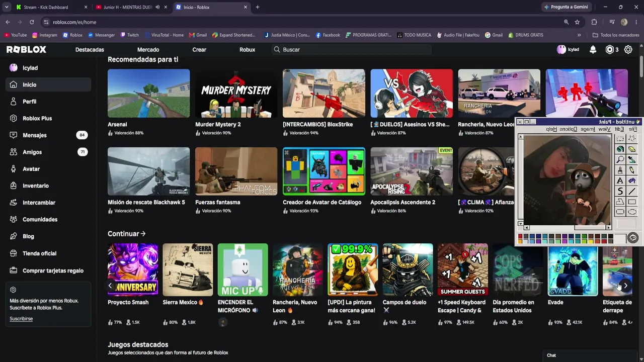This screenshot has width=644, height=362.
Task: Open the Evade game thumbnail
Action: pos(573,270)
